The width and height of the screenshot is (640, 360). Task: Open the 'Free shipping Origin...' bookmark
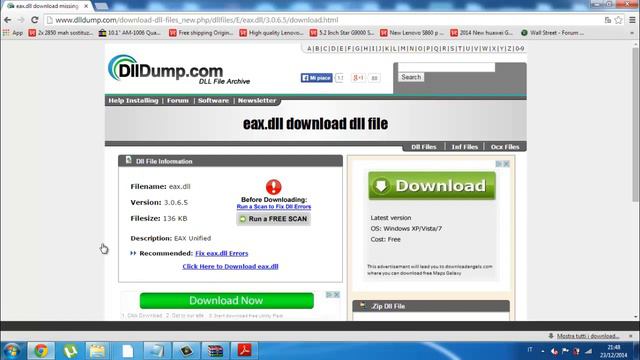201,33
